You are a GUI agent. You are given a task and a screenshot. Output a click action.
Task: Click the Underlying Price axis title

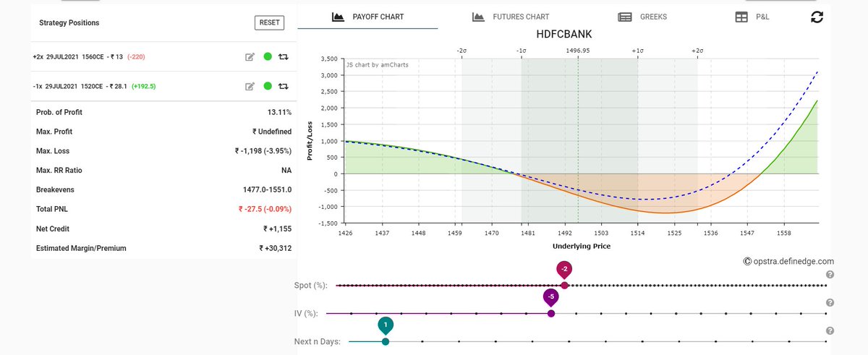click(x=582, y=247)
